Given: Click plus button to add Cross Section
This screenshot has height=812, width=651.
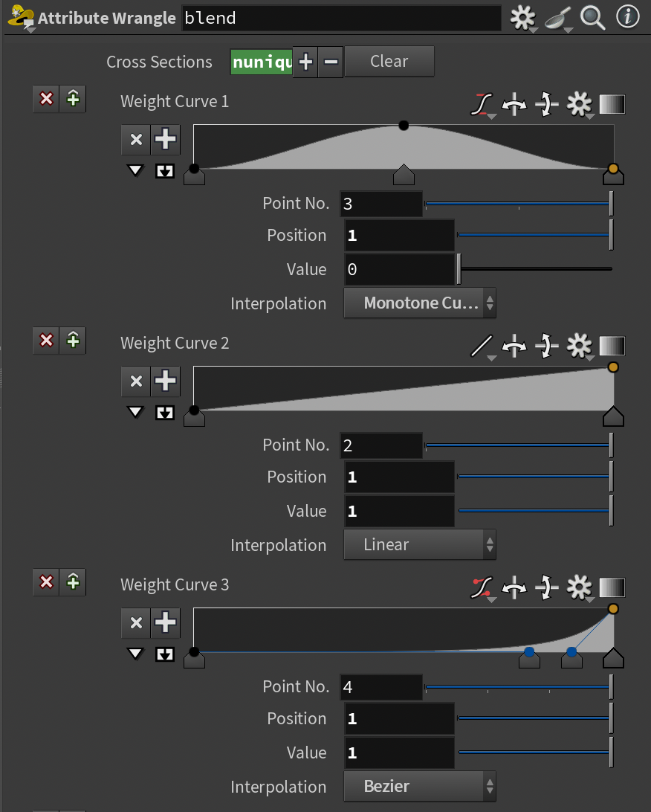Looking at the screenshot, I should click(305, 62).
